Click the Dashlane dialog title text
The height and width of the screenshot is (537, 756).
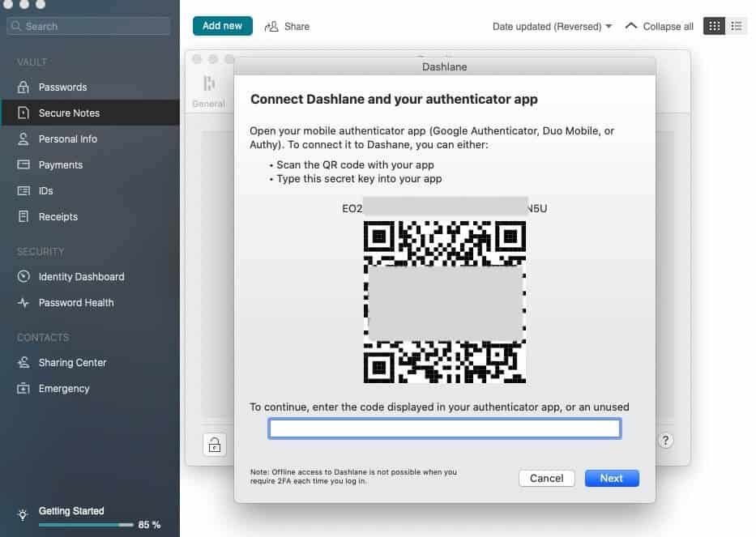[x=445, y=67]
